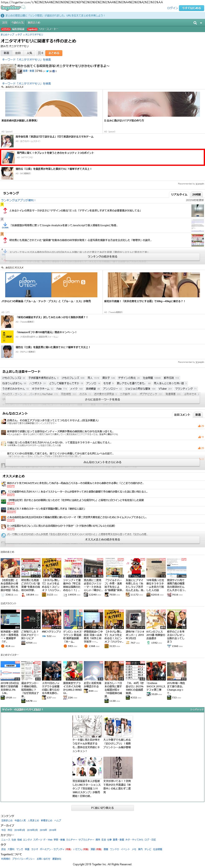
Task: Switch to the 新着 sort tab
Action: point(6,53)
